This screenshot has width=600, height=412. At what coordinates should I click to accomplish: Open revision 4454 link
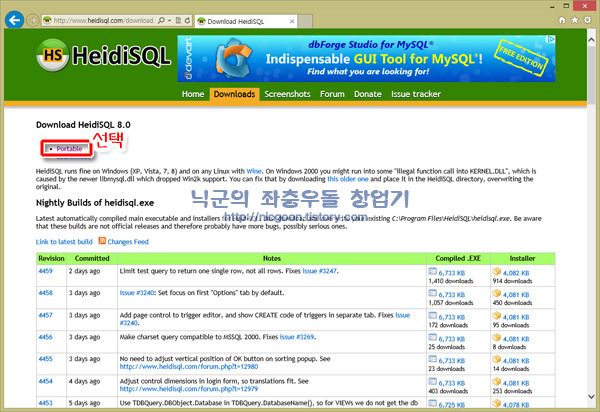[x=45, y=381]
